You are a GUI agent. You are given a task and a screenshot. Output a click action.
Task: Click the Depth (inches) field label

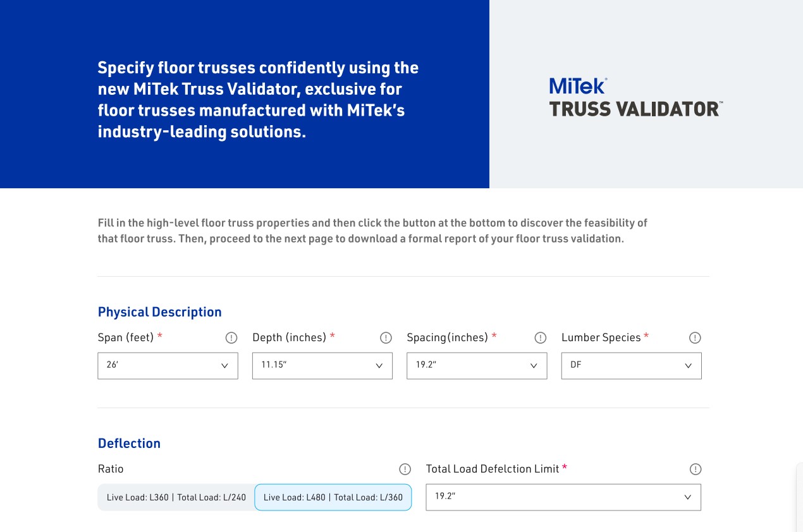point(293,337)
